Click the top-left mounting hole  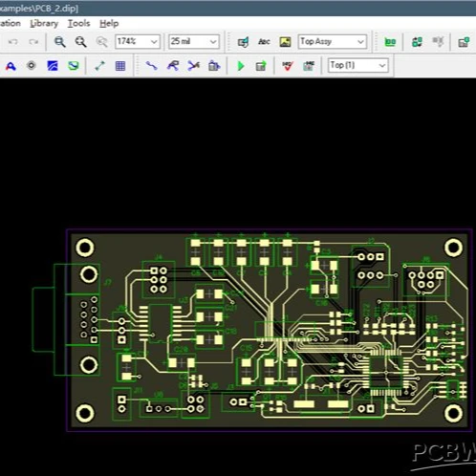click(x=85, y=248)
